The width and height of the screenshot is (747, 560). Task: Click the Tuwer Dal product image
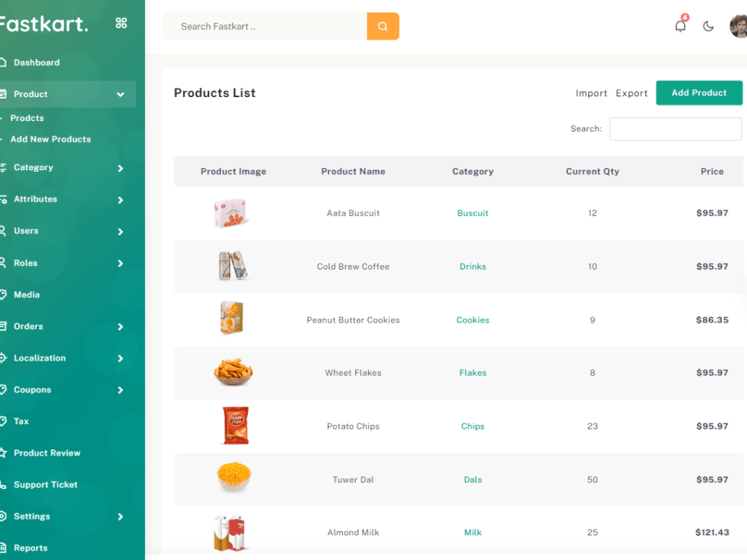[233, 476]
